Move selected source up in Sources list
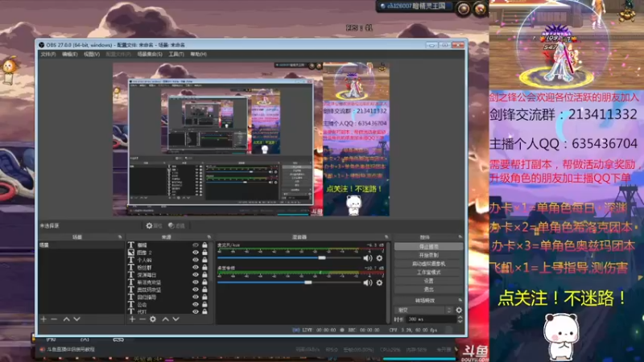This screenshot has width=644, height=362. point(166,319)
